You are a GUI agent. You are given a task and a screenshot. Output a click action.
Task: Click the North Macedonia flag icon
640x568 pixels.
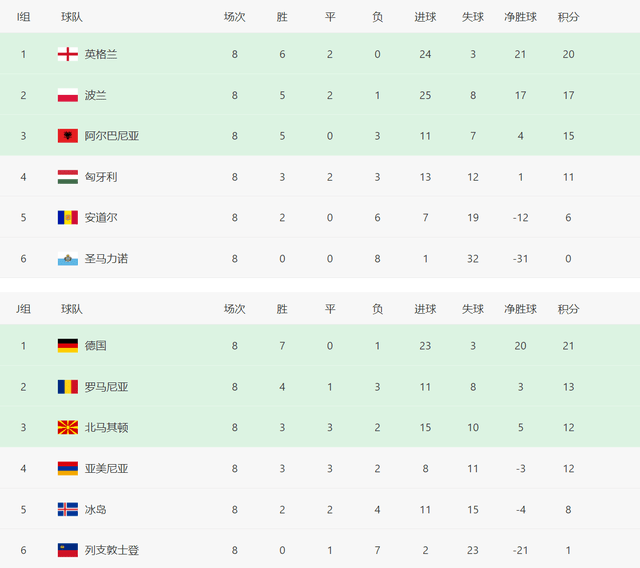68,428
